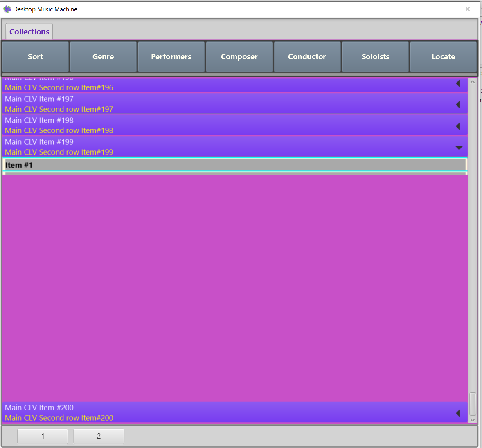Open the Collections tab

click(29, 31)
